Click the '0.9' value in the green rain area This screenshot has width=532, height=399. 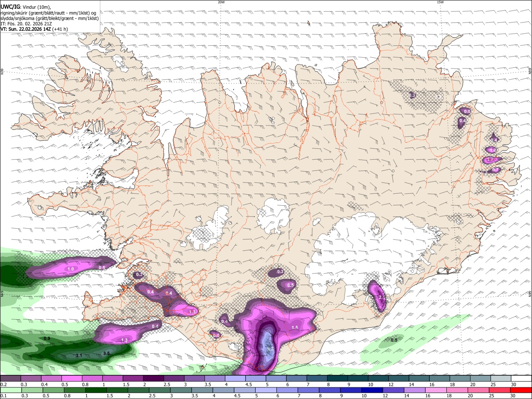(x=47, y=339)
